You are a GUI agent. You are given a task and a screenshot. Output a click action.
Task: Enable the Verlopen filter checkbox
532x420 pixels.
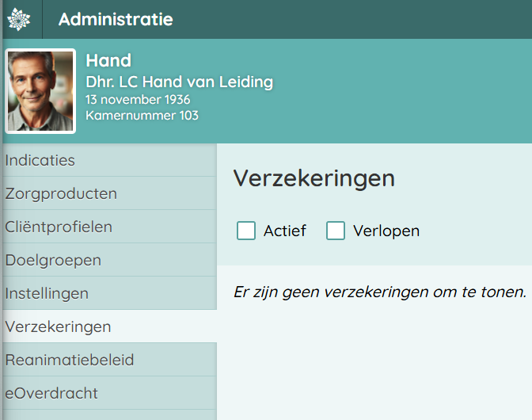[x=336, y=231]
